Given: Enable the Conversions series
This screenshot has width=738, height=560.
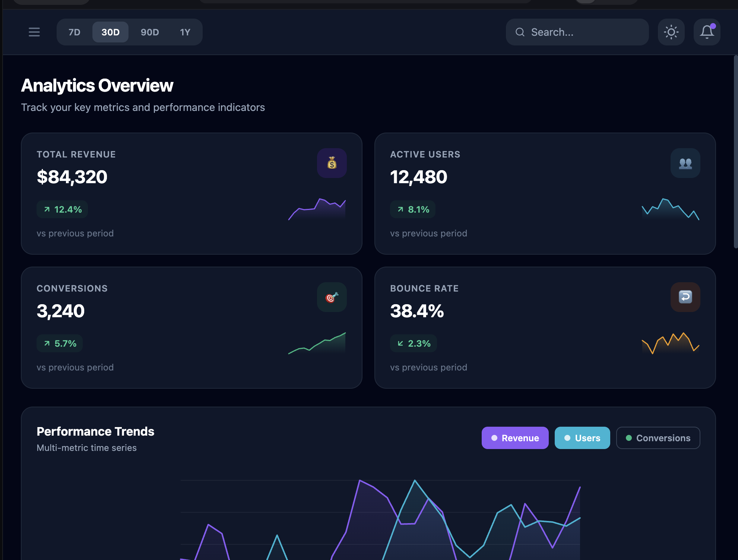Looking at the screenshot, I should [658, 438].
